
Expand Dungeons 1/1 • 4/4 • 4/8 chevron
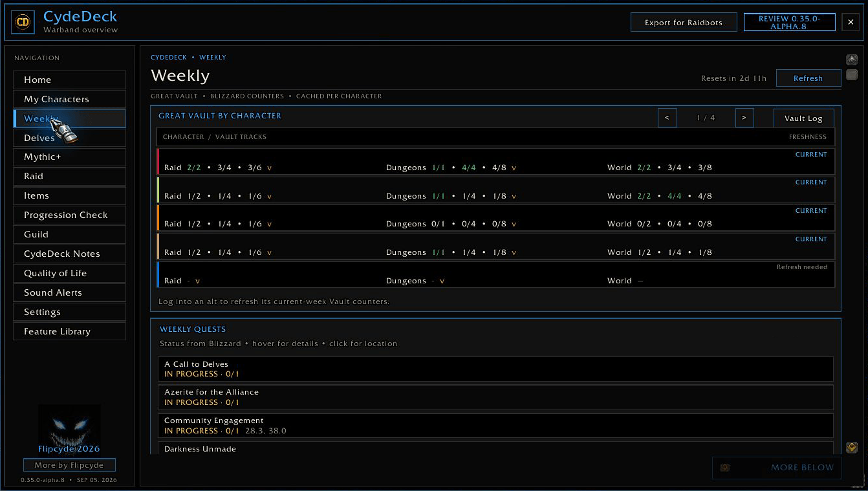514,168
